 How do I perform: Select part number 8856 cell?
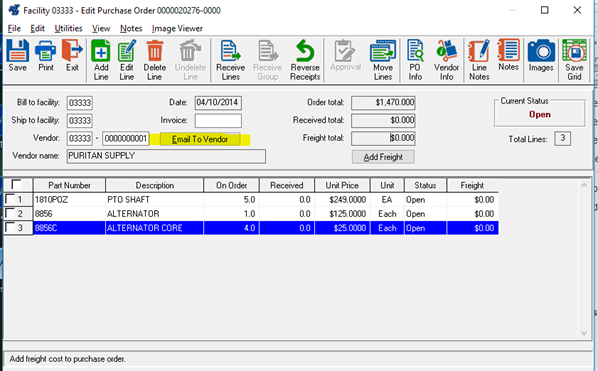pos(69,214)
